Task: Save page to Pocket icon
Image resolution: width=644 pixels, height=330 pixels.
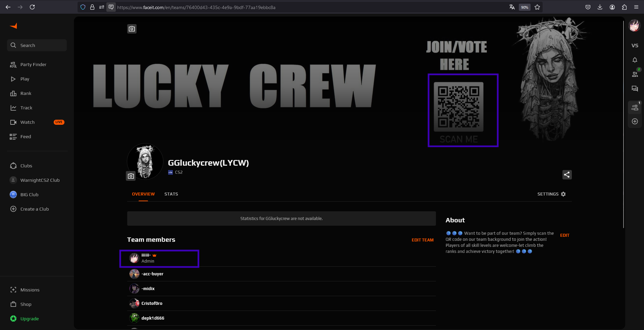Action: click(588, 7)
